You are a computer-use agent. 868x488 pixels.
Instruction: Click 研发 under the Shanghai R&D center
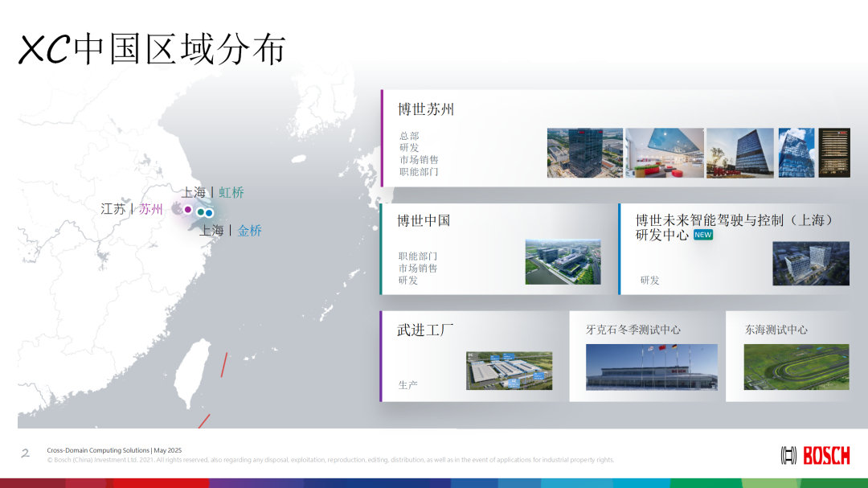pyautogui.click(x=649, y=281)
